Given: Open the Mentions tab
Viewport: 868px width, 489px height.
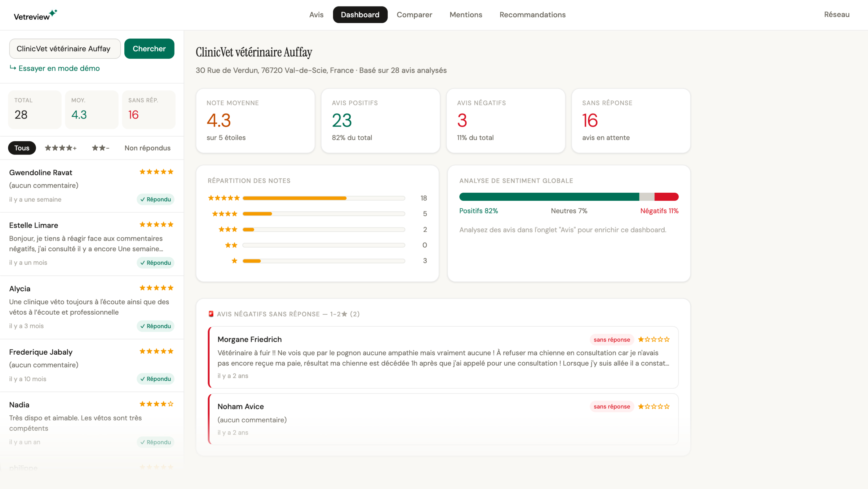Looking at the screenshot, I should 466,15.
